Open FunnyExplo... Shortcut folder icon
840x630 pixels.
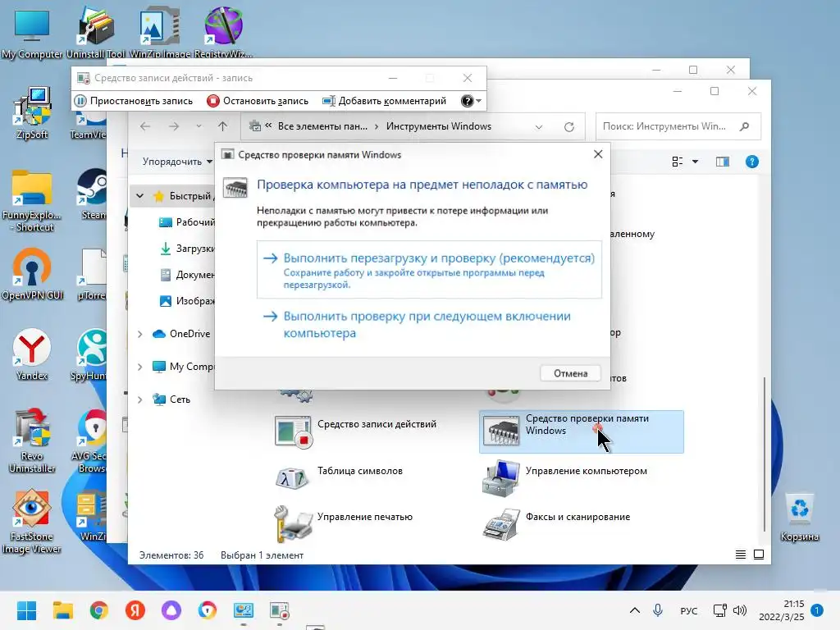point(32,201)
